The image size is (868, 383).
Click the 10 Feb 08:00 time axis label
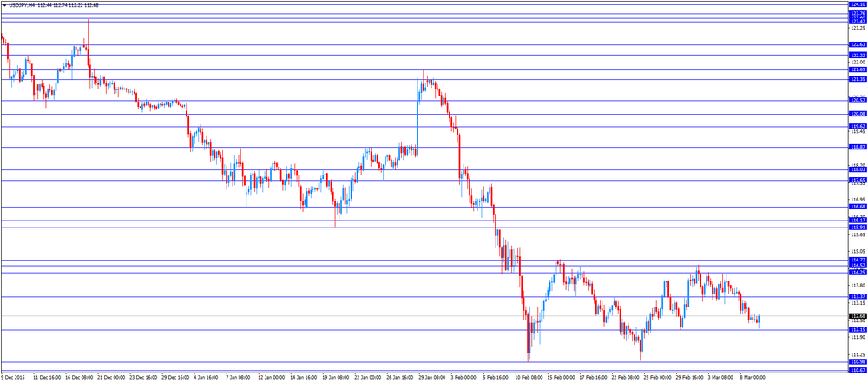pyautogui.click(x=528, y=378)
